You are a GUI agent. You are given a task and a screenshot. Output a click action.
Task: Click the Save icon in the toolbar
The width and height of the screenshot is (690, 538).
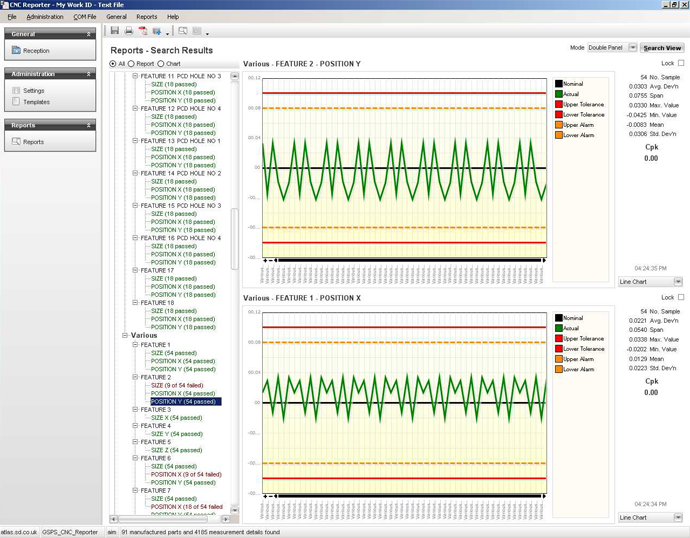(115, 31)
